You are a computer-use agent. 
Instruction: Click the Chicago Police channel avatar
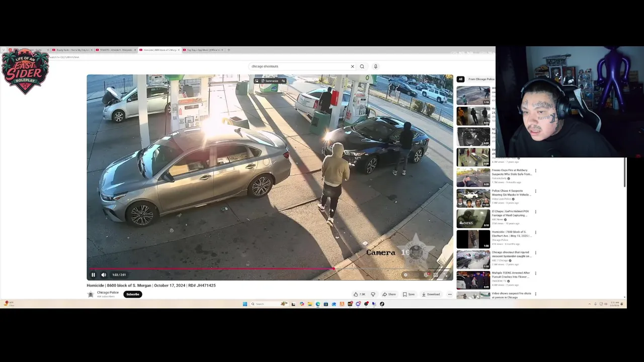pyautogui.click(x=91, y=294)
